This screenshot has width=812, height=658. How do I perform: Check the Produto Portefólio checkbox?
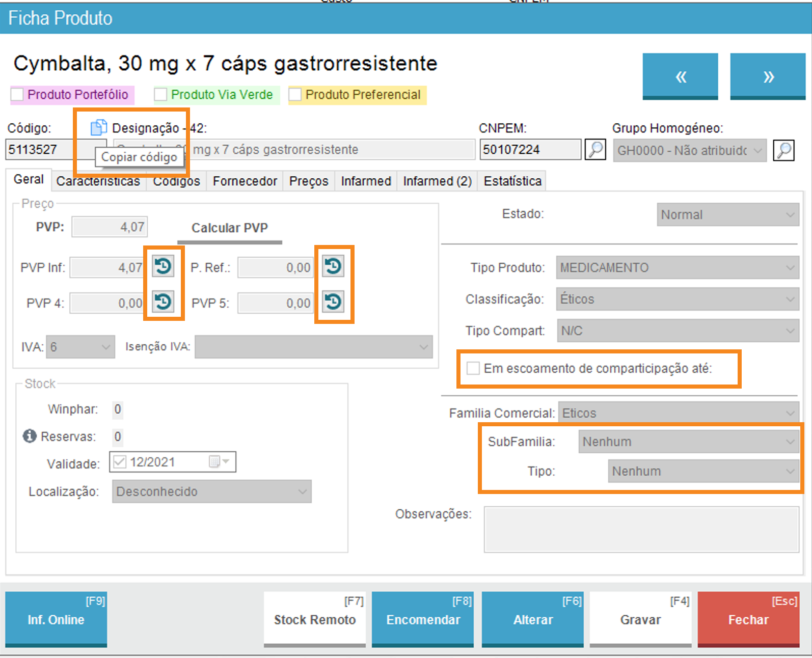(17, 95)
